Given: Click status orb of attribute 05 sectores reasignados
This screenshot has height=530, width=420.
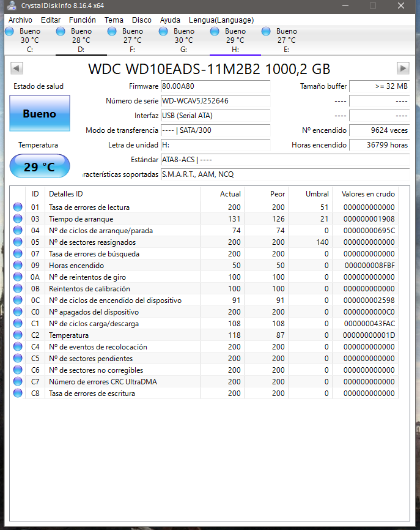Looking at the screenshot, I should [18, 242].
